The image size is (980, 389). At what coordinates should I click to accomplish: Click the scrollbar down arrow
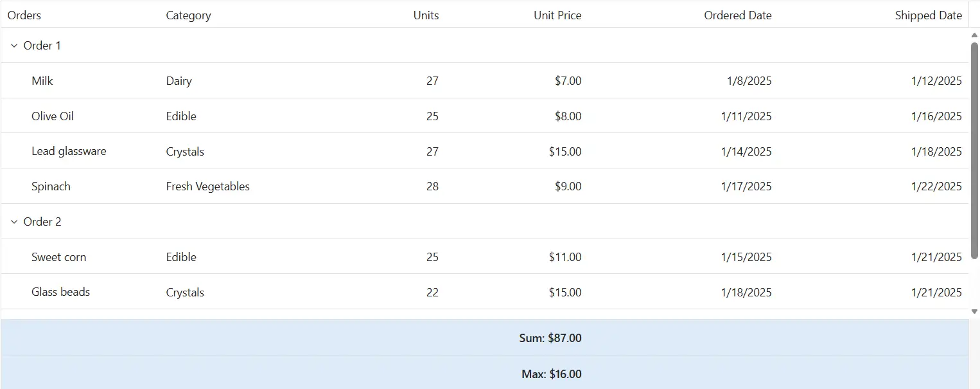coord(974,311)
